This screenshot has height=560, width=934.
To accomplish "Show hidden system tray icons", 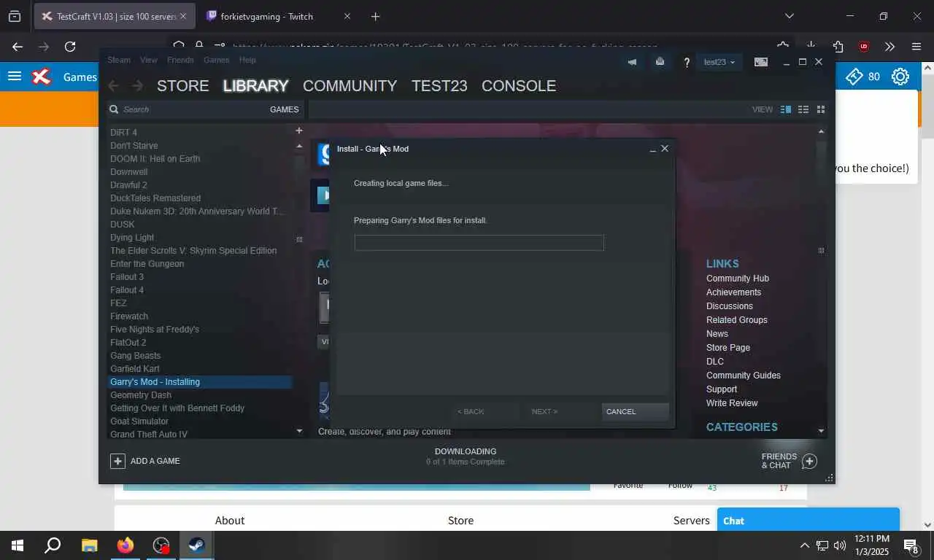I will click(804, 545).
